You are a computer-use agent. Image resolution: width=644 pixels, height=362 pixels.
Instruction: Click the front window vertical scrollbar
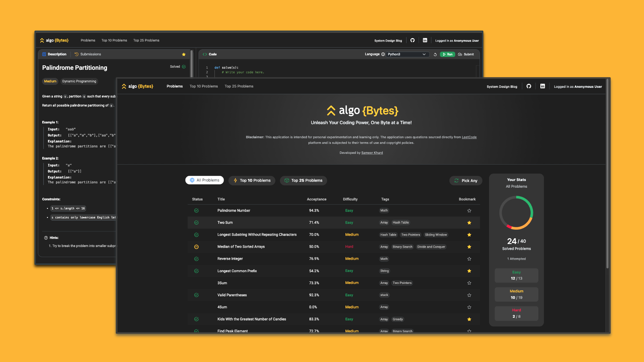pyautogui.click(x=607, y=174)
